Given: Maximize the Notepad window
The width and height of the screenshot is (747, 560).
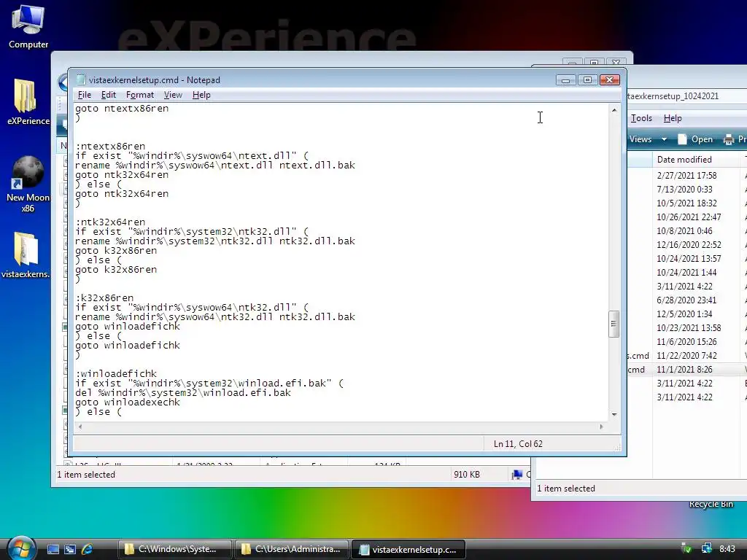Looking at the screenshot, I should 587,80.
